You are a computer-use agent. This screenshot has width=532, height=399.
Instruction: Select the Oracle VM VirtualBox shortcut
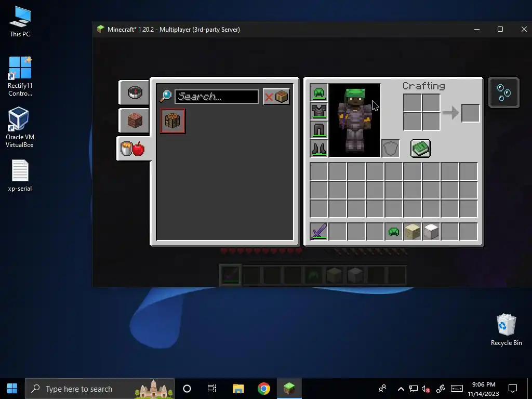pos(20,128)
